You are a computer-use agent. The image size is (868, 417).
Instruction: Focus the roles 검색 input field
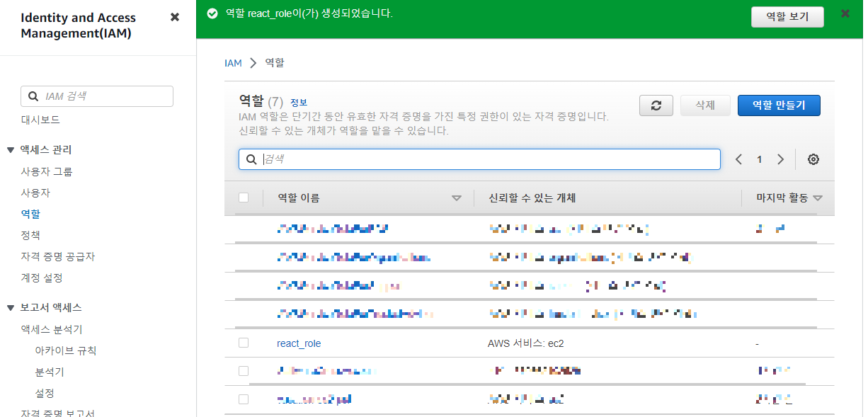click(x=479, y=159)
